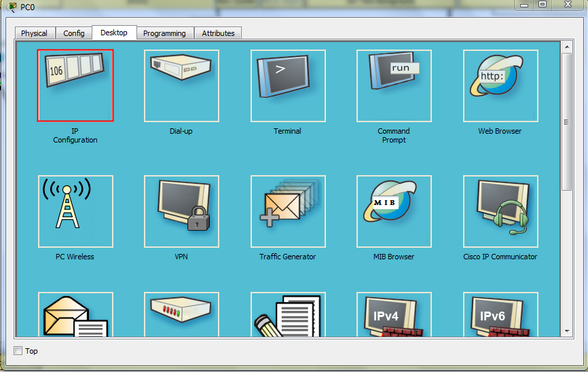Click the scrollbar down arrow
The height and width of the screenshot is (372, 588).
tap(567, 331)
